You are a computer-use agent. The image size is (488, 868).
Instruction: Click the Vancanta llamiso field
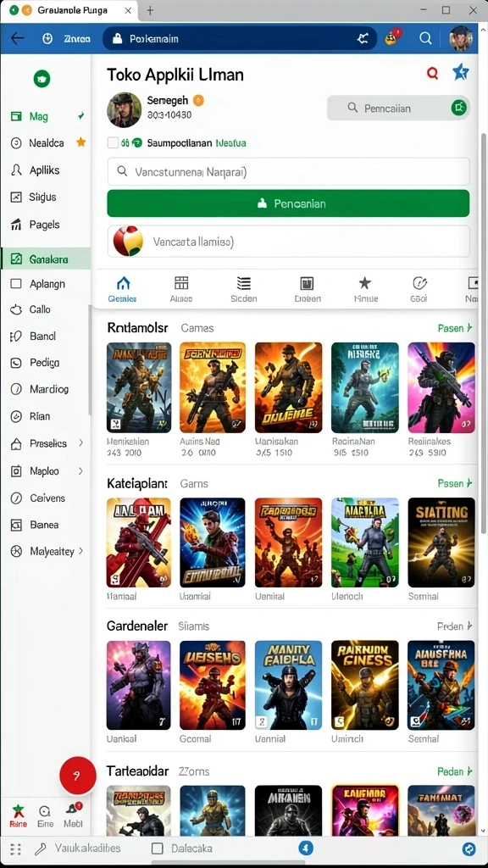coord(288,242)
